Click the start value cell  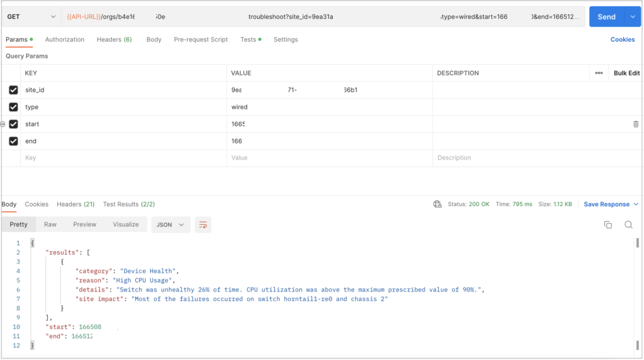330,124
